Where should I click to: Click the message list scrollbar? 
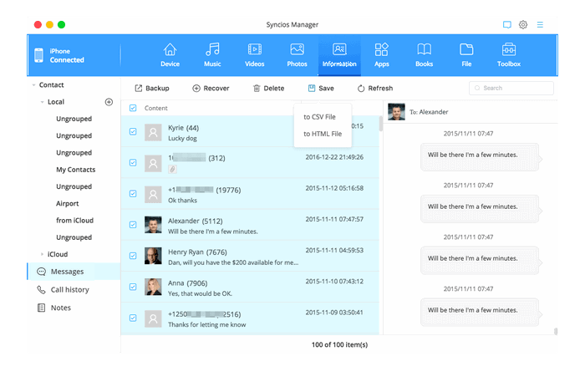381,125
